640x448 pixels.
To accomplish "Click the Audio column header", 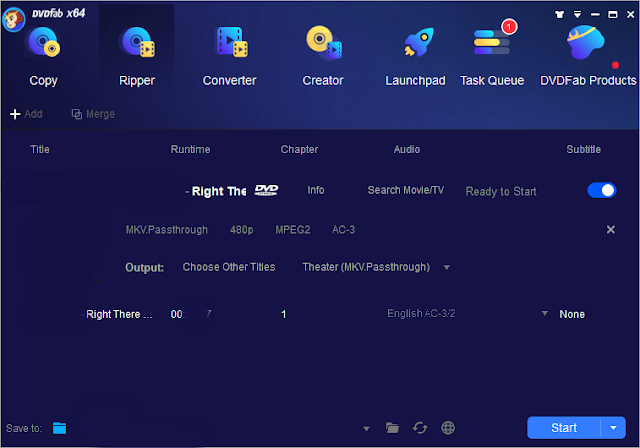I will click(407, 149).
